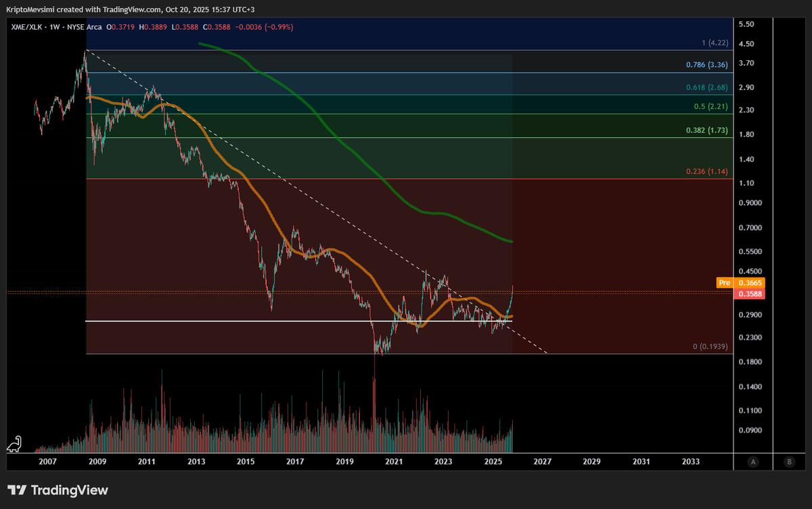Click the 2.90 value on the price axis

tap(746, 87)
